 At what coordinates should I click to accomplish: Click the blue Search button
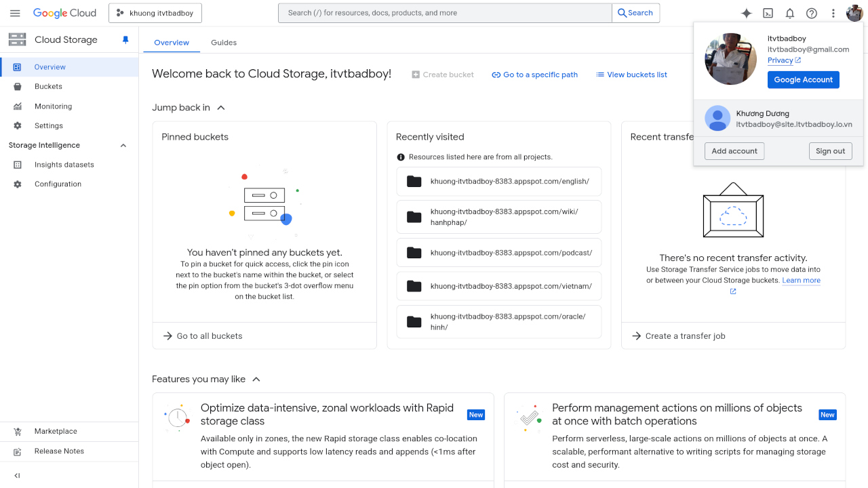click(635, 13)
